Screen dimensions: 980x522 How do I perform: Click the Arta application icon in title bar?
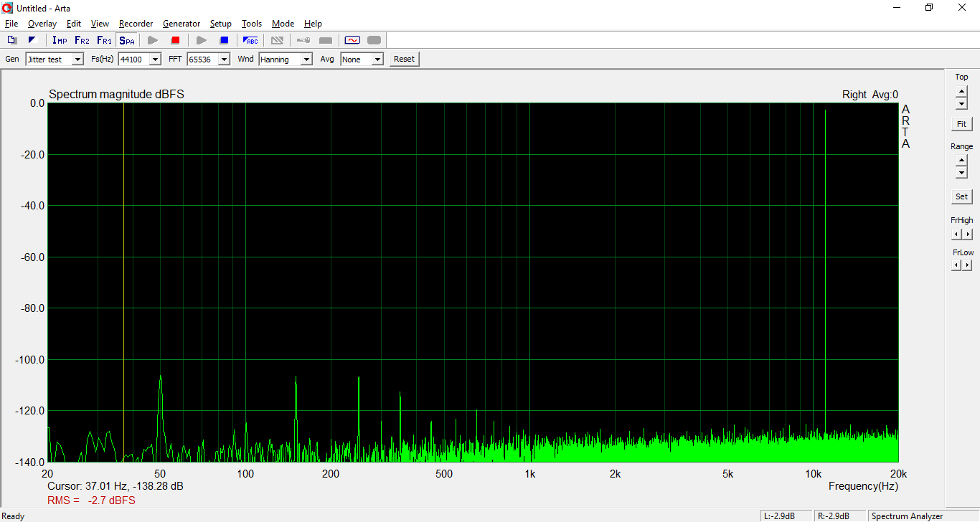[x=8, y=8]
